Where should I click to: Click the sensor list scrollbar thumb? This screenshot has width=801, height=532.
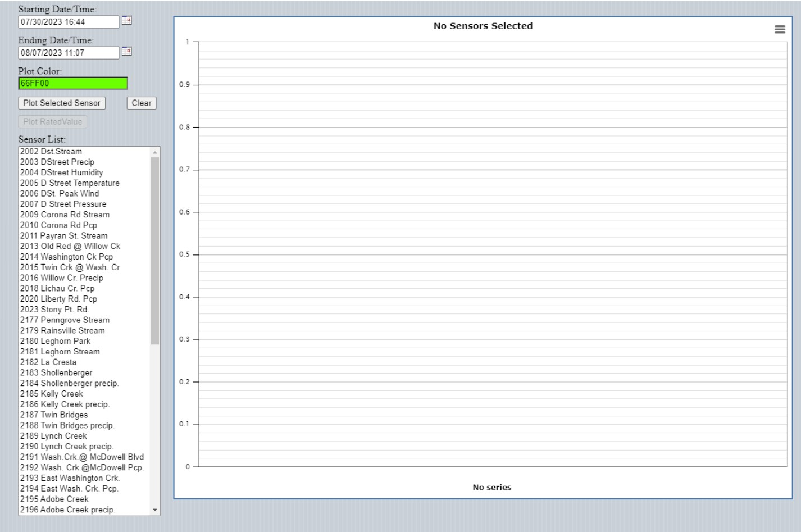coord(155,250)
